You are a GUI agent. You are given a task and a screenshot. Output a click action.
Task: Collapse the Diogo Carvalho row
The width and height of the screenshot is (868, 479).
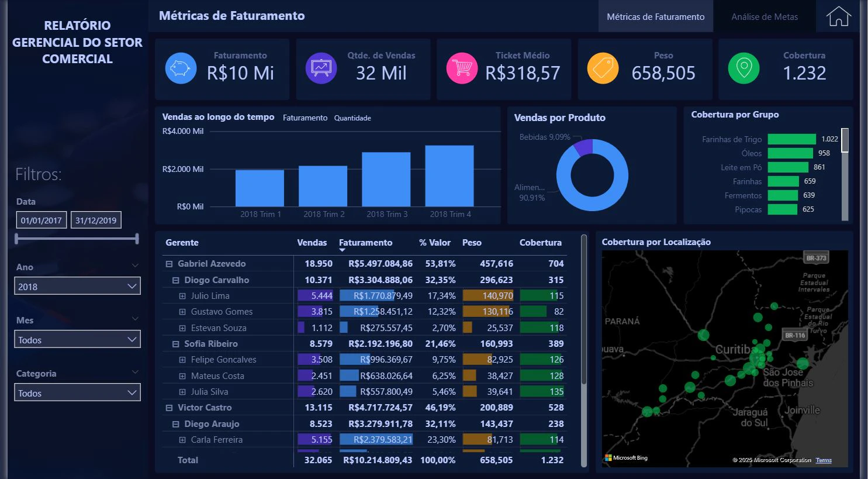point(175,280)
